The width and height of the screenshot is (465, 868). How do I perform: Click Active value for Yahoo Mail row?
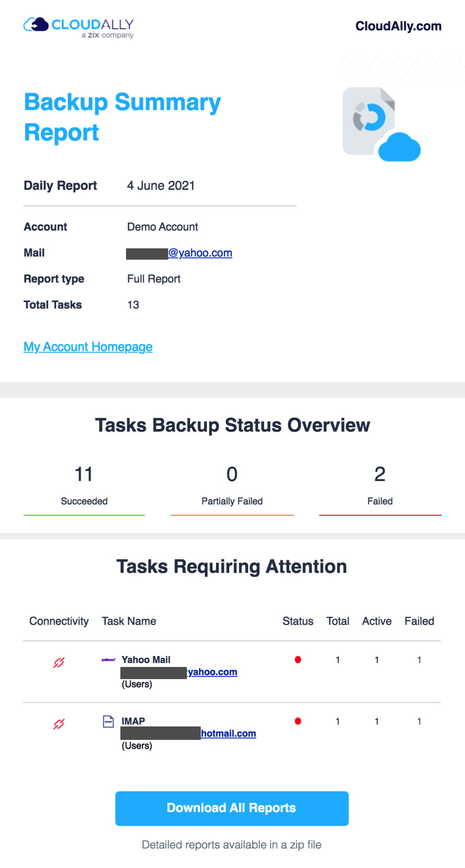tap(377, 660)
